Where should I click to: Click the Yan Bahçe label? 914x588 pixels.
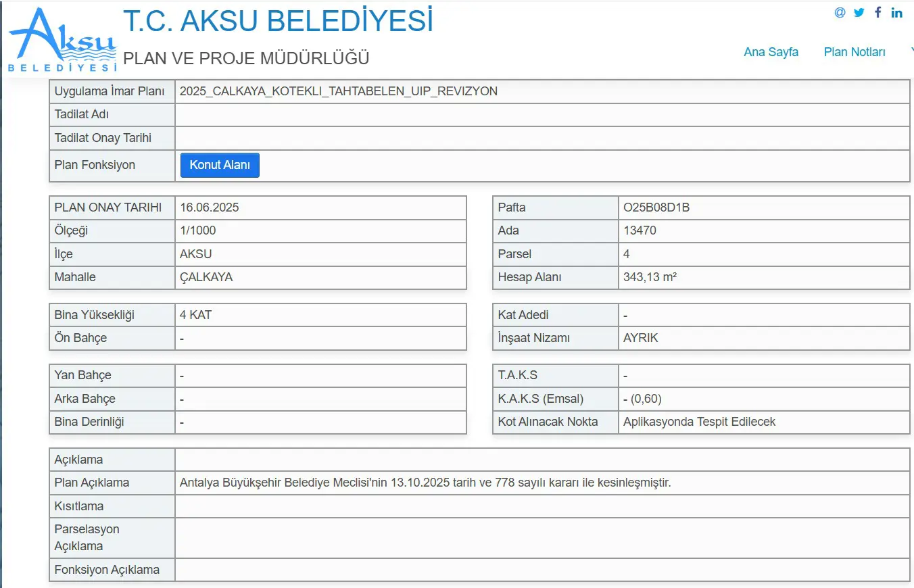pyautogui.click(x=82, y=375)
